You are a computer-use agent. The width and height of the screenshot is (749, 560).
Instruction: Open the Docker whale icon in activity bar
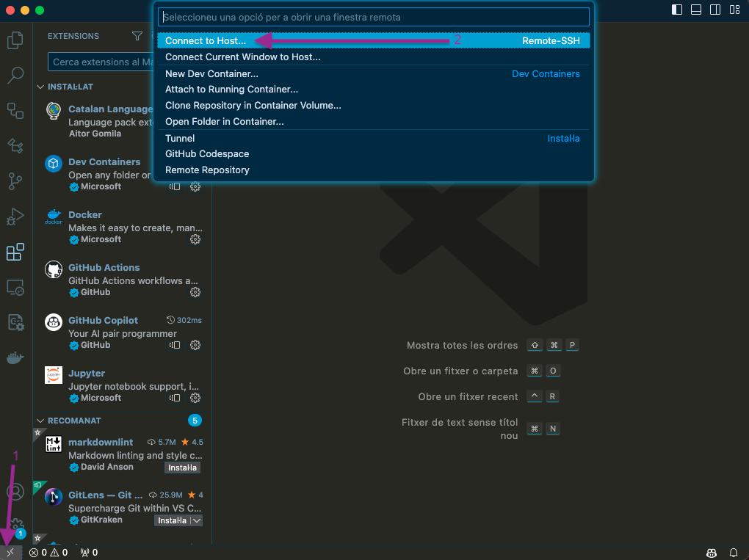pos(15,357)
